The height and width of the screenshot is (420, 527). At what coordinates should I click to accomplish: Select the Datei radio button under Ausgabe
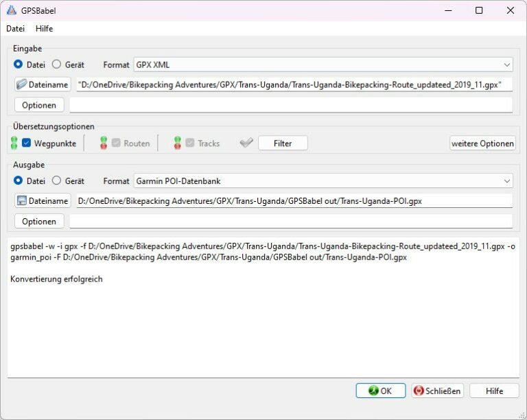(19, 181)
